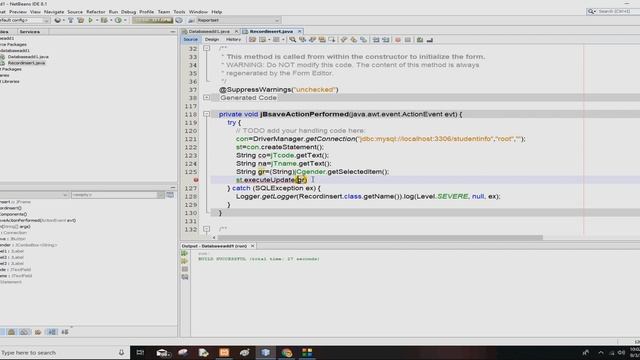This screenshot has width=640, height=360.
Task: Toggle the sort by name Navigator filter
Action: click(52, 332)
